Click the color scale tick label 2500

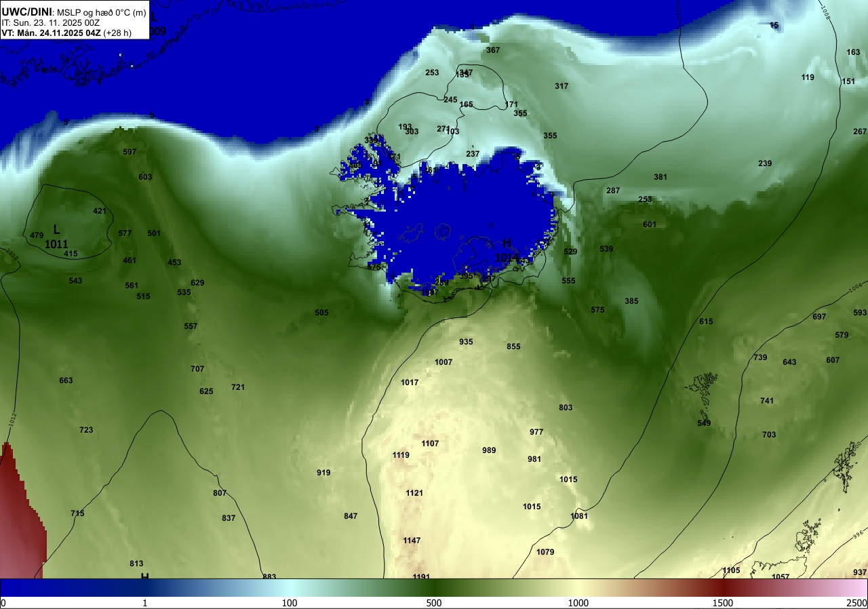[x=856, y=603]
